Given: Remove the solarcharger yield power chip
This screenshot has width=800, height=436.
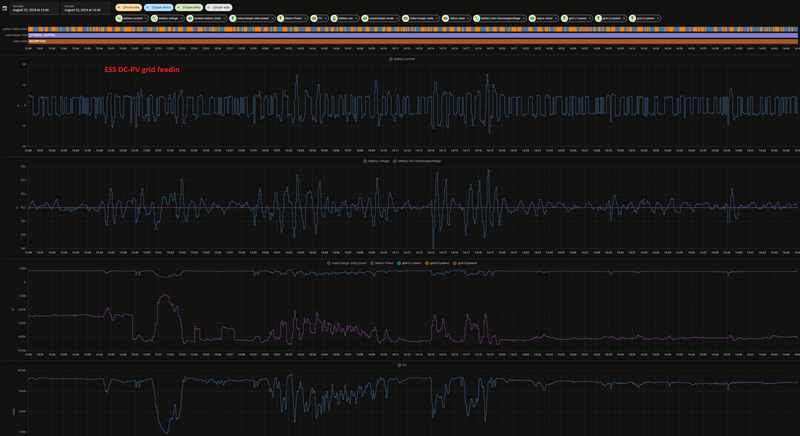Looking at the screenshot, I should click(x=272, y=18).
